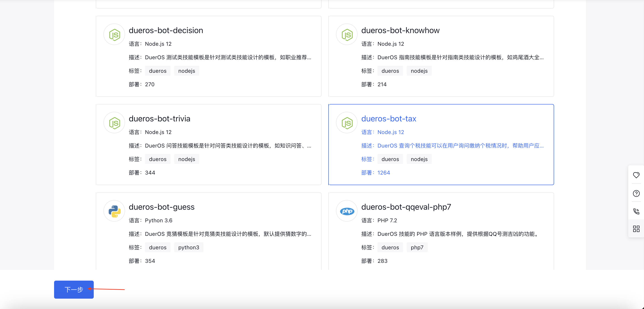Open the help question mark icon
This screenshot has height=309, width=644.
click(x=636, y=193)
